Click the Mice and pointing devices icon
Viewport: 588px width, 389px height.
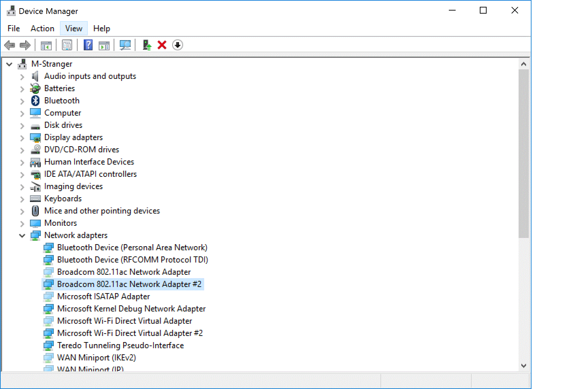point(35,211)
